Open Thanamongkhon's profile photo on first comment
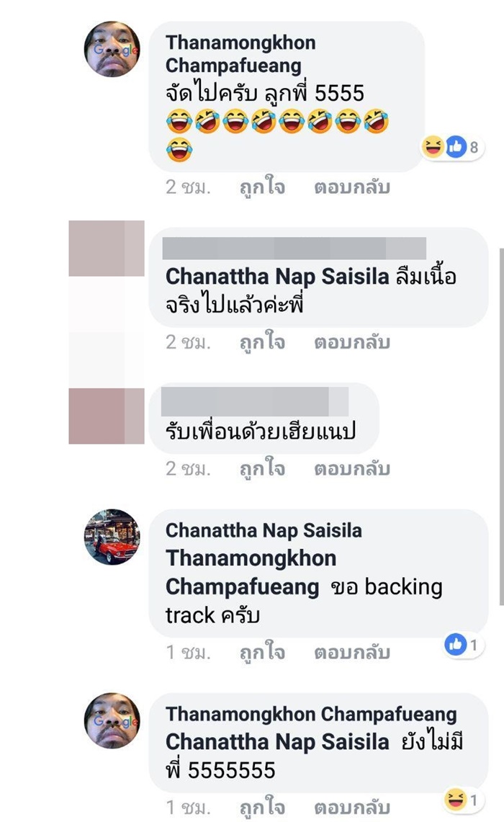The image size is (504, 822). pyautogui.click(x=112, y=49)
